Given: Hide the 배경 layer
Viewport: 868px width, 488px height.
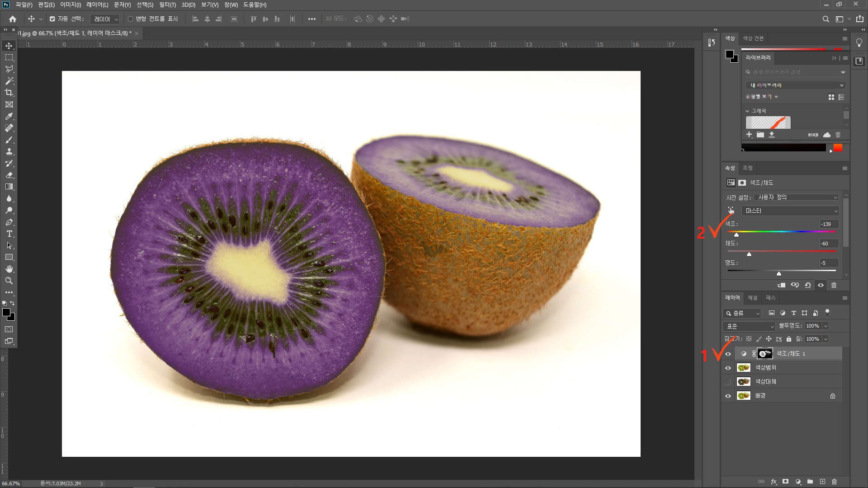Looking at the screenshot, I should tap(728, 396).
